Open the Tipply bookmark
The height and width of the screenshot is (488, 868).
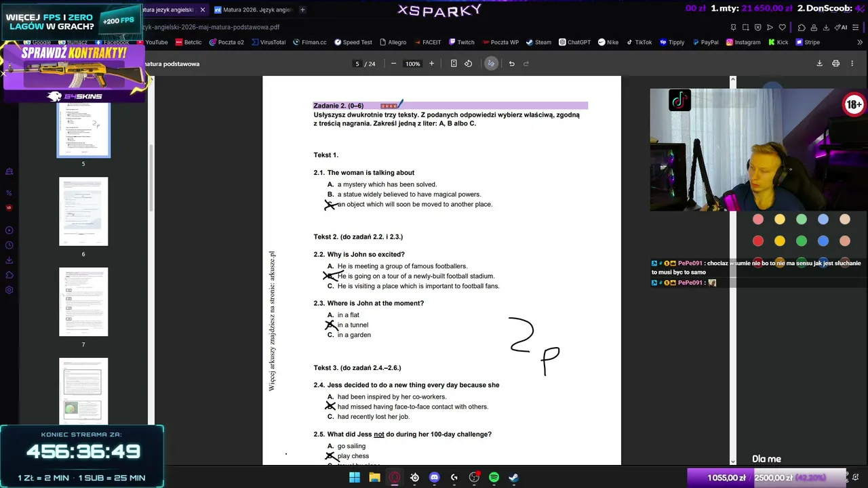[672, 42]
